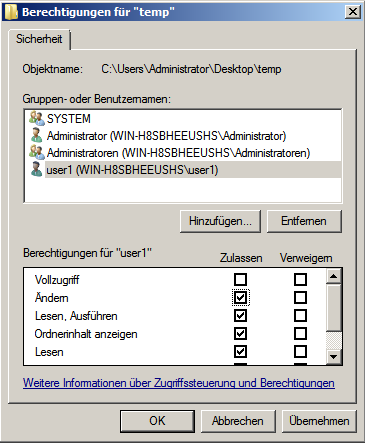Image resolution: width=365 pixels, height=443 pixels.
Task: Click the Administratoren group icon
Action: [x=36, y=152]
